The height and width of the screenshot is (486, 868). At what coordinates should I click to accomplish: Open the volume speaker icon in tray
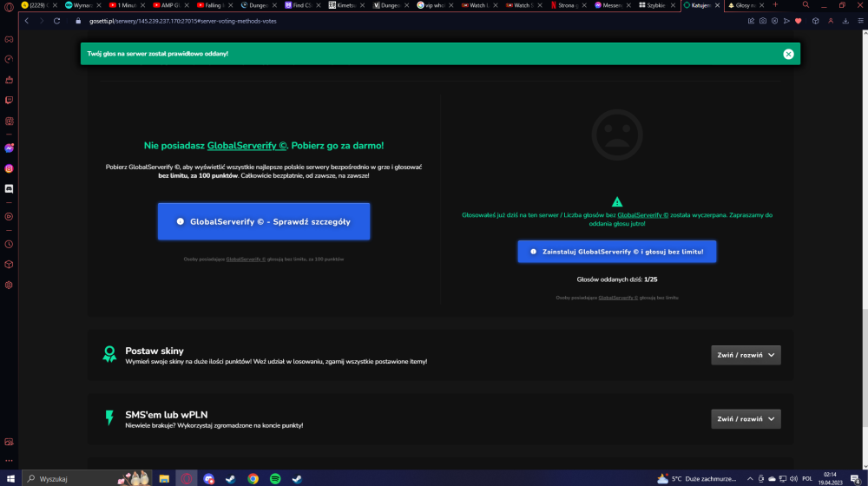(793, 479)
